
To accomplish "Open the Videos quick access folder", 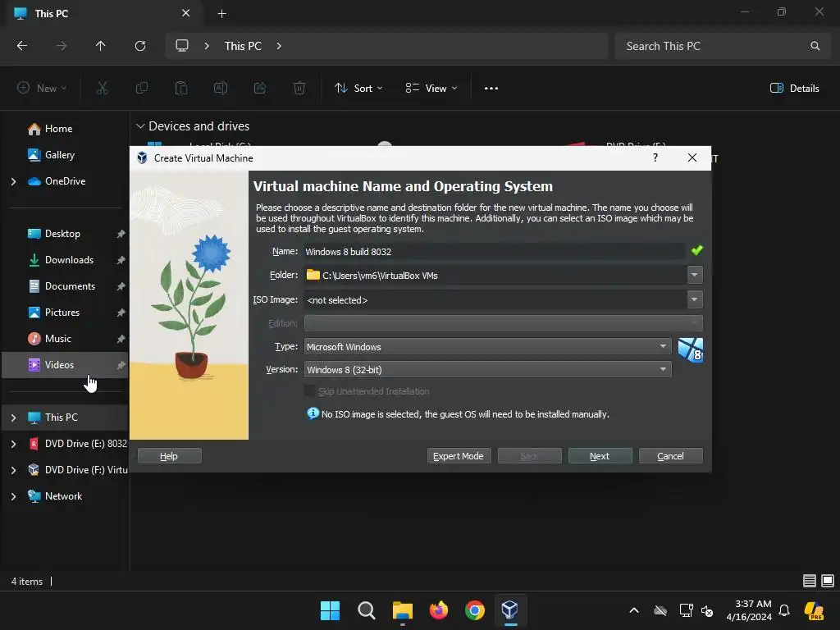I will pos(59,365).
